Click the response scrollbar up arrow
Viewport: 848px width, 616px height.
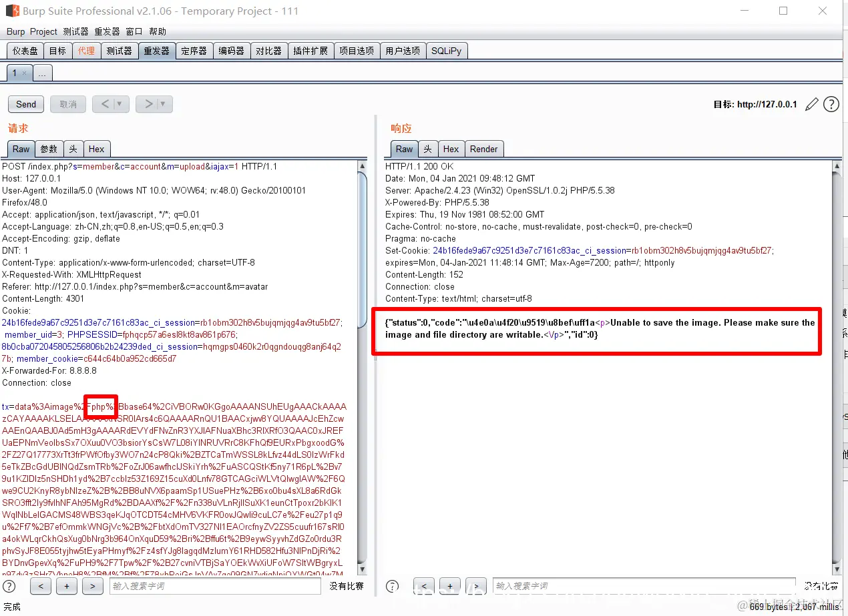tap(837, 166)
